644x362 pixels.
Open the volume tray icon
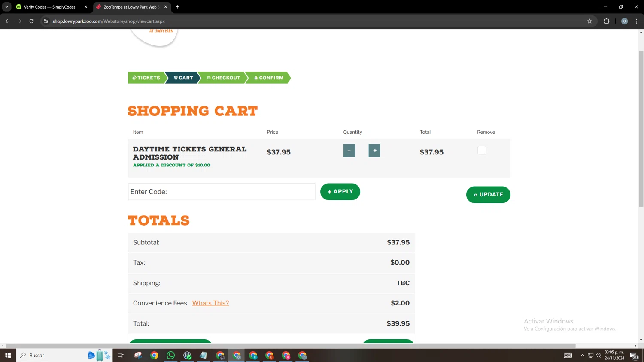(598, 355)
